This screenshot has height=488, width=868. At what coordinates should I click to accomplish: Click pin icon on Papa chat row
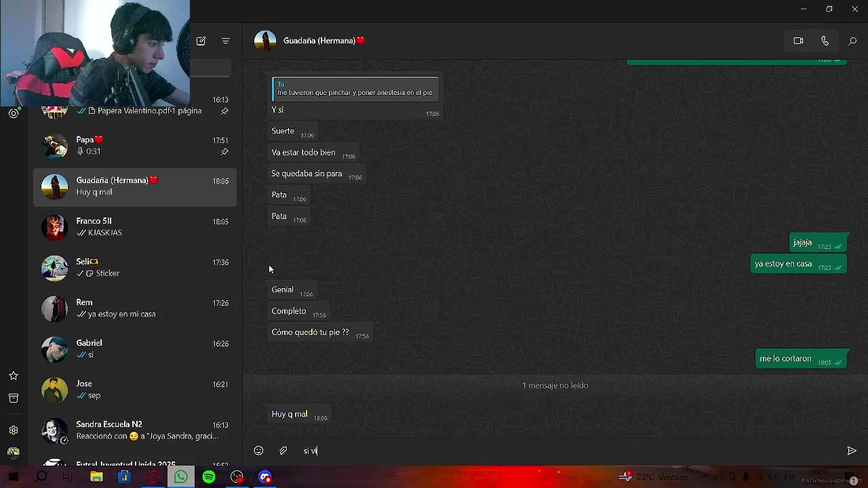click(224, 152)
